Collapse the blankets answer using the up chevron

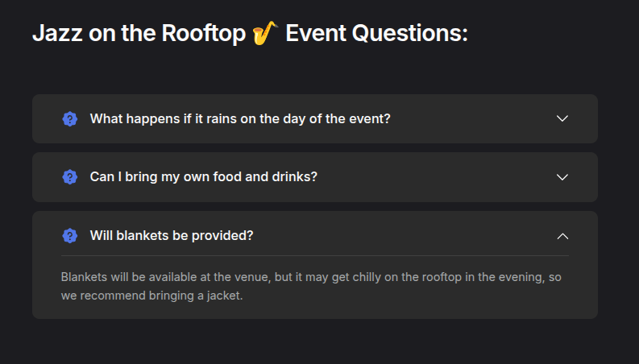point(562,236)
